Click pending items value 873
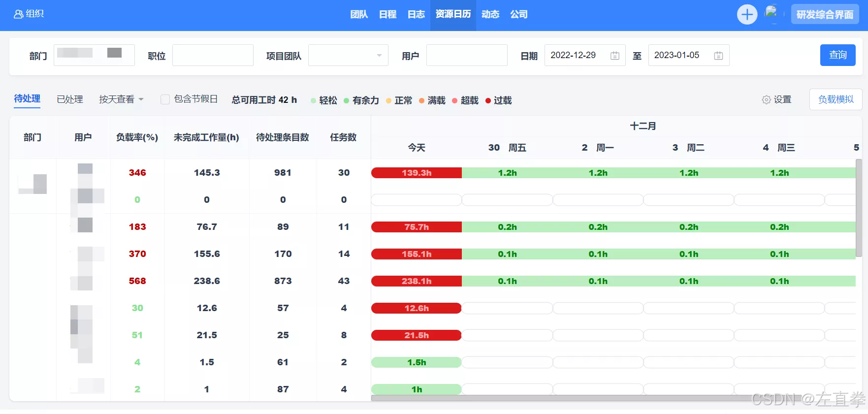This screenshot has width=868, height=414. (283, 281)
